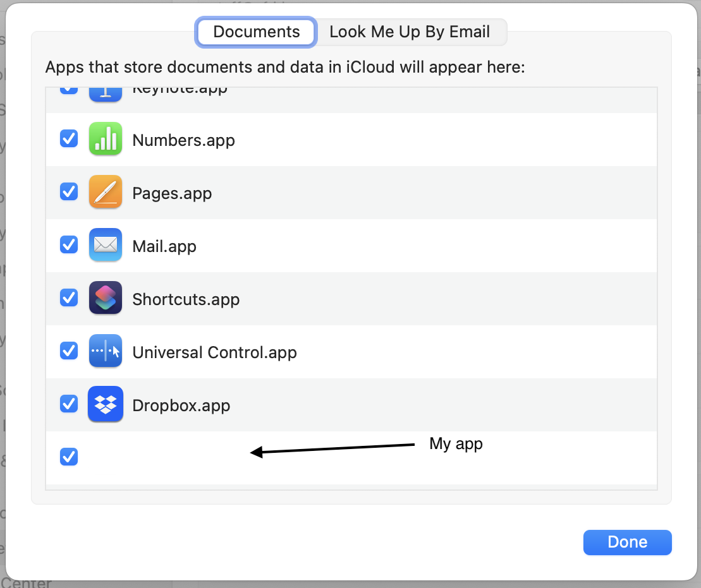Viewport: 701px width, 588px height.
Task: Click the Dropbox app icon
Action: [x=105, y=404]
